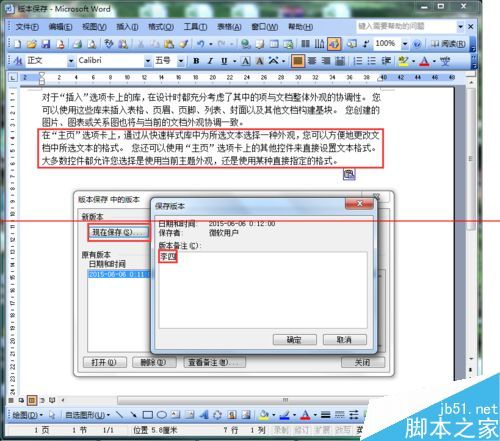Open a file with the Open folder icon
Viewport: 500px width, 441px height.
tap(32, 44)
